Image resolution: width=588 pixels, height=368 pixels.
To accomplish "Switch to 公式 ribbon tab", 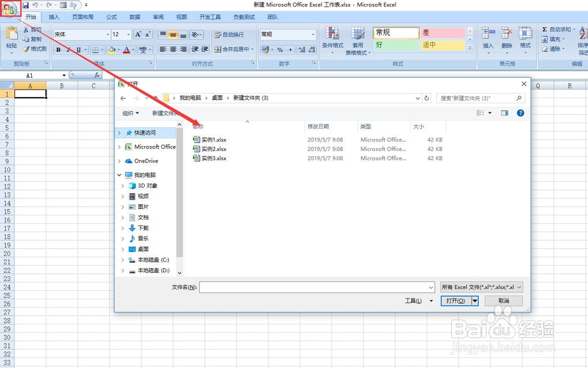I will [x=111, y=17].
